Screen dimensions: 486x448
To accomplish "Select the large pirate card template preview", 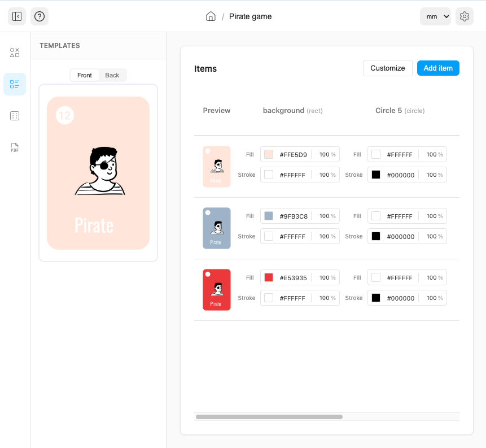I will 98,173.
